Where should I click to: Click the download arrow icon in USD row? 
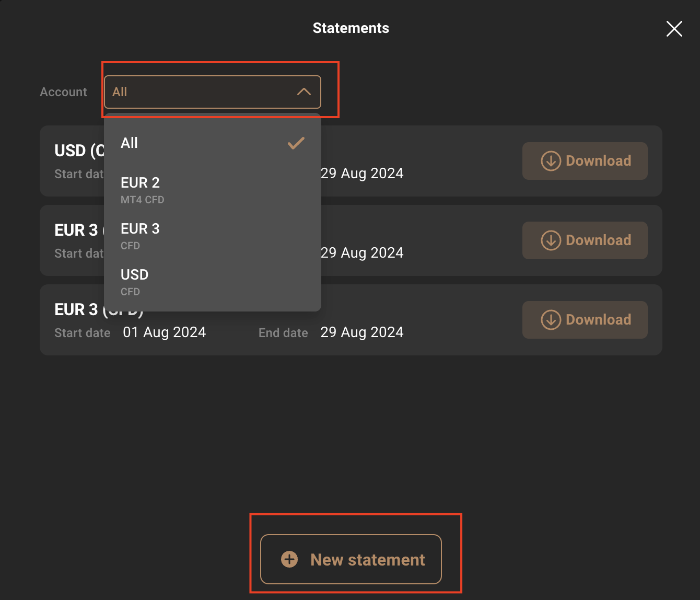point(551,161)
